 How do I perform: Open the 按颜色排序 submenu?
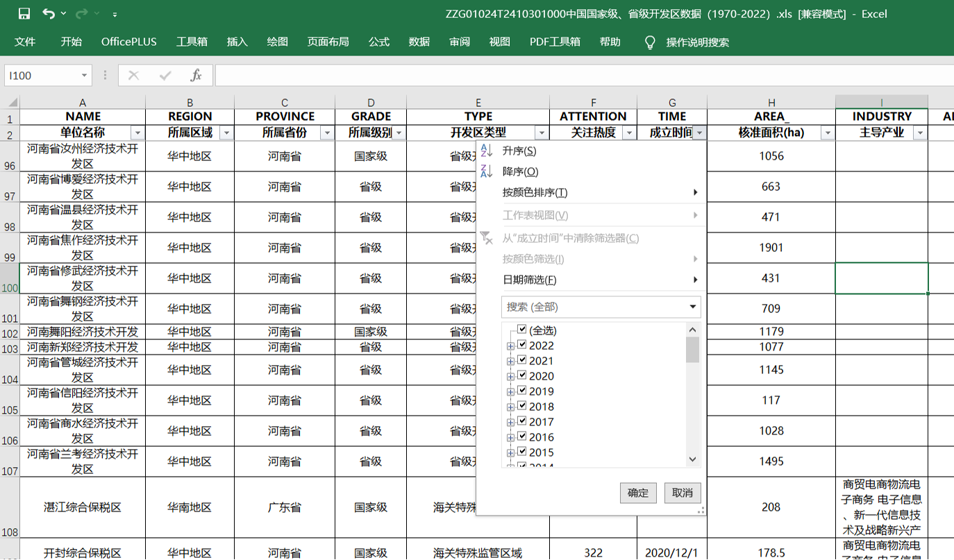[591, 192]
